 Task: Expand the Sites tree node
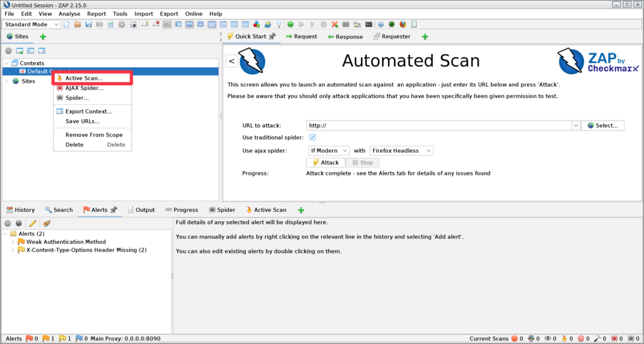[x=6, y=81]
